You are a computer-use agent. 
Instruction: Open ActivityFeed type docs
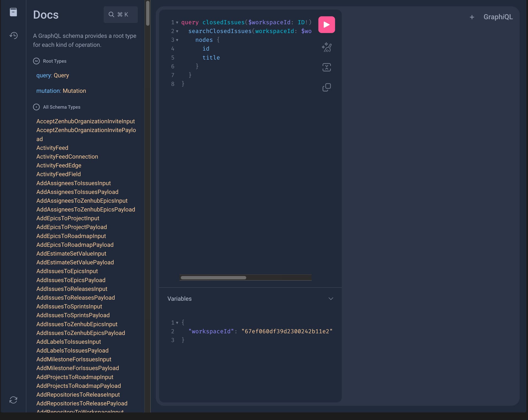52,148
